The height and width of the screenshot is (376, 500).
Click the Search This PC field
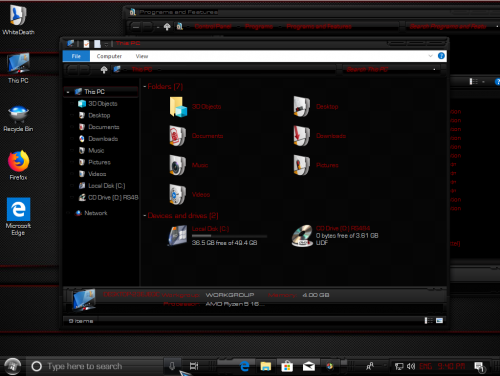coord(392,69)
